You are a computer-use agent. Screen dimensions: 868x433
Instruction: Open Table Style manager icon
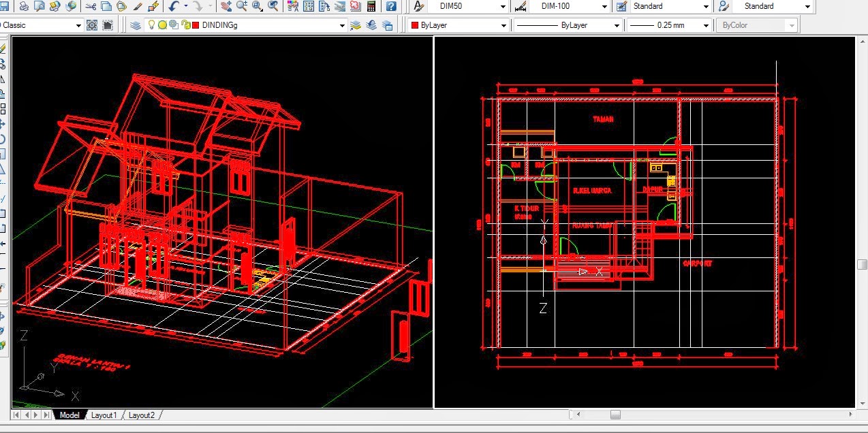tap(621, 6)
